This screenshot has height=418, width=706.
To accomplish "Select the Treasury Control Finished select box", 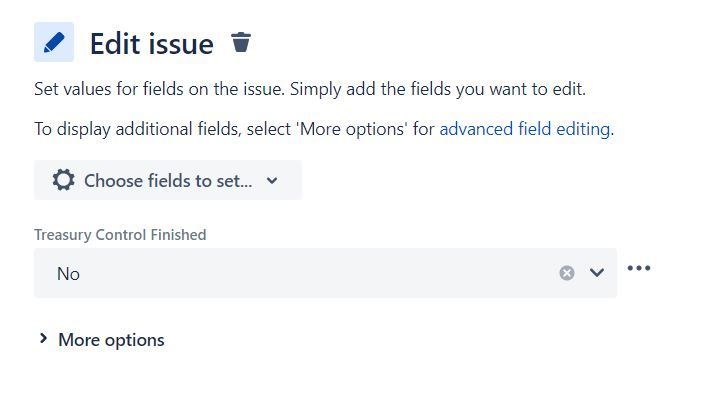I will pyautogui.click(x=326, y=273).
